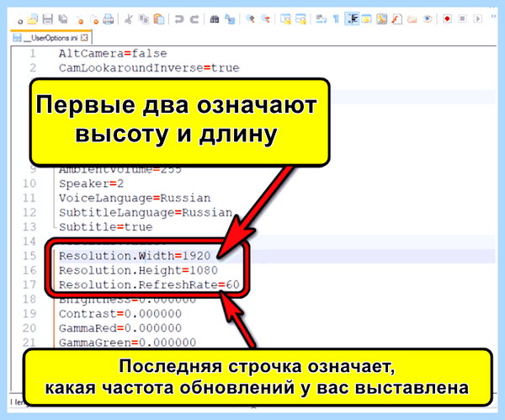Toggle synchronized vertical scrolling

pos(285,19)
